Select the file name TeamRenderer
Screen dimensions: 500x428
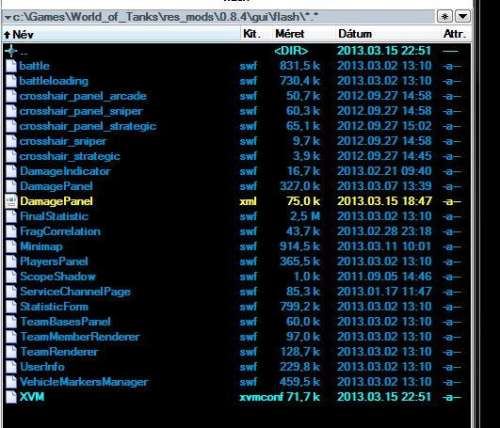(x=59, y=352)
